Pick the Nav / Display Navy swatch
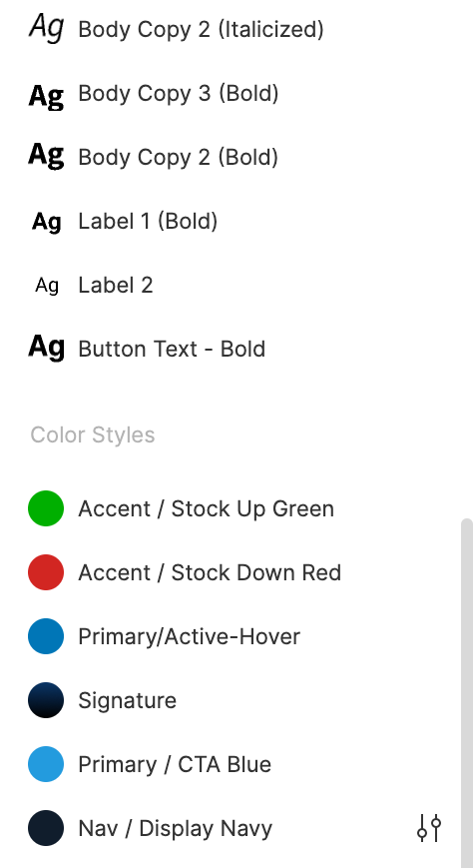 click(x=46, y=828)
